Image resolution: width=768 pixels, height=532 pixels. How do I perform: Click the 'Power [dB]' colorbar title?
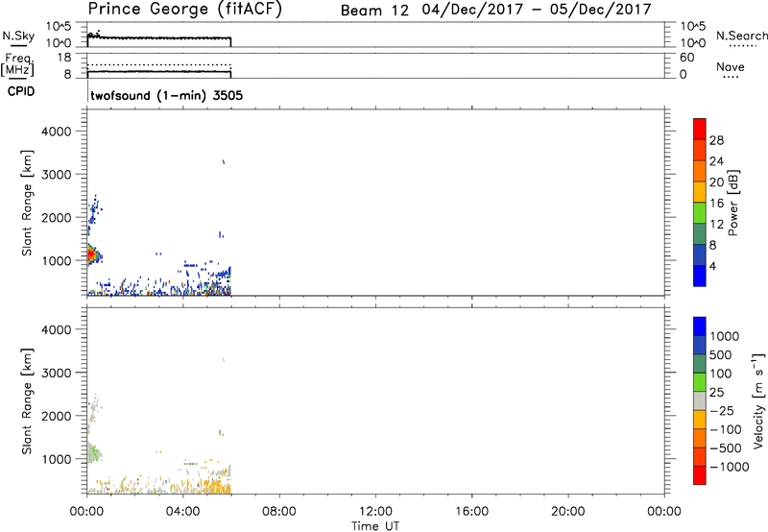click(732, 203)
